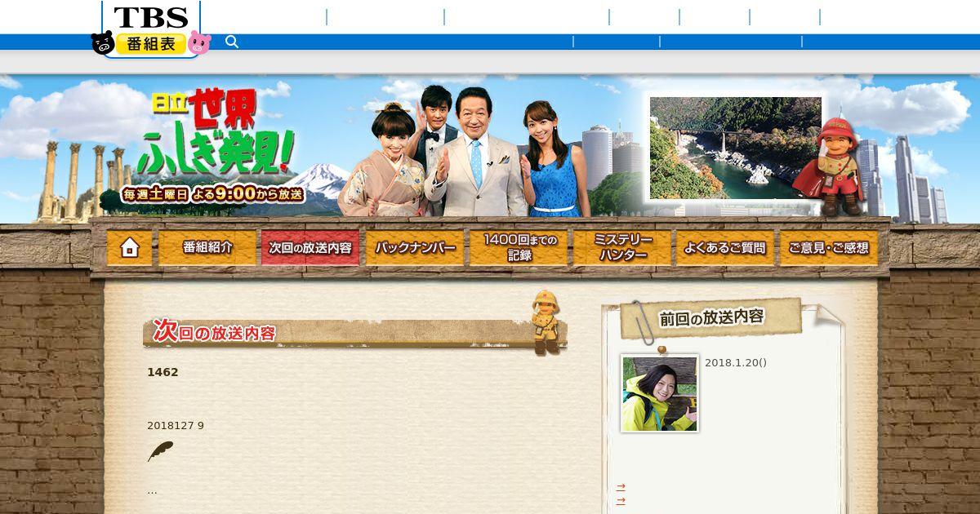
Task: Click the 前回の放送内容 heading
Action: coord(711,317)
